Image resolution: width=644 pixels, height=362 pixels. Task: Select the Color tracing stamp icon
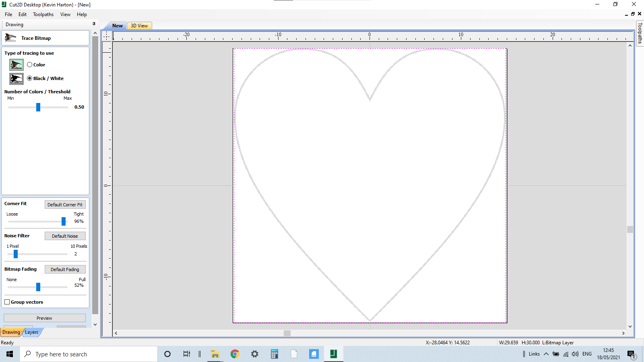16,64
